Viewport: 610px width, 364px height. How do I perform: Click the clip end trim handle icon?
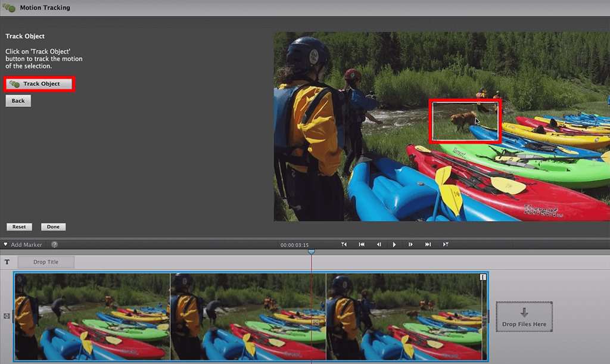point(483,277)
